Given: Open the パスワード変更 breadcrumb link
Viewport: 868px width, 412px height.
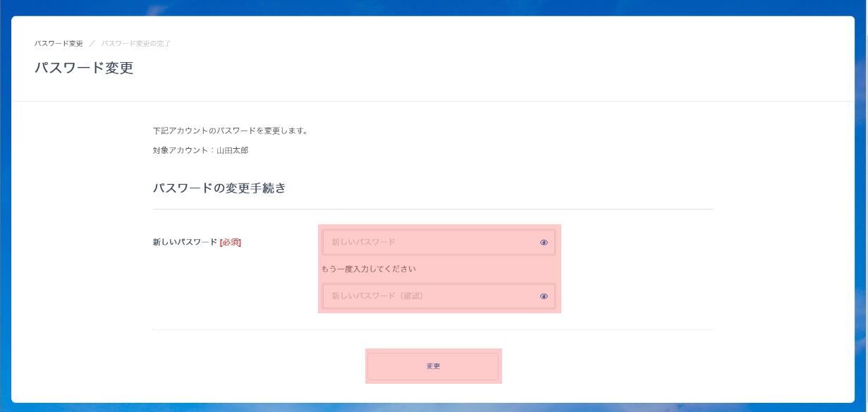Looking at the screenshot, I should [x=59, y=44].
